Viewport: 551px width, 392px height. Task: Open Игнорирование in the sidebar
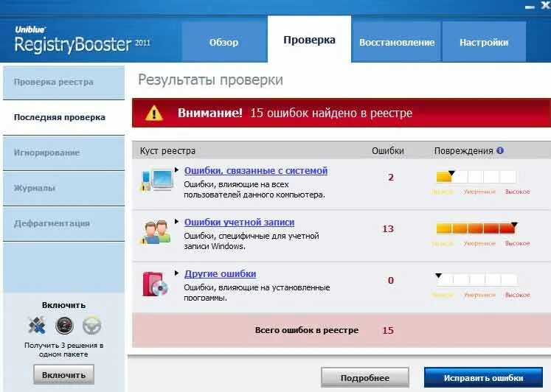point(63,153)
